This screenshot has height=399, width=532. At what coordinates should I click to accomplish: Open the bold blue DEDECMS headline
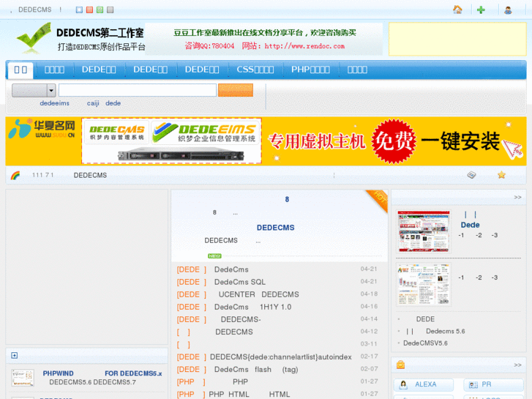(x=275, y=228)
